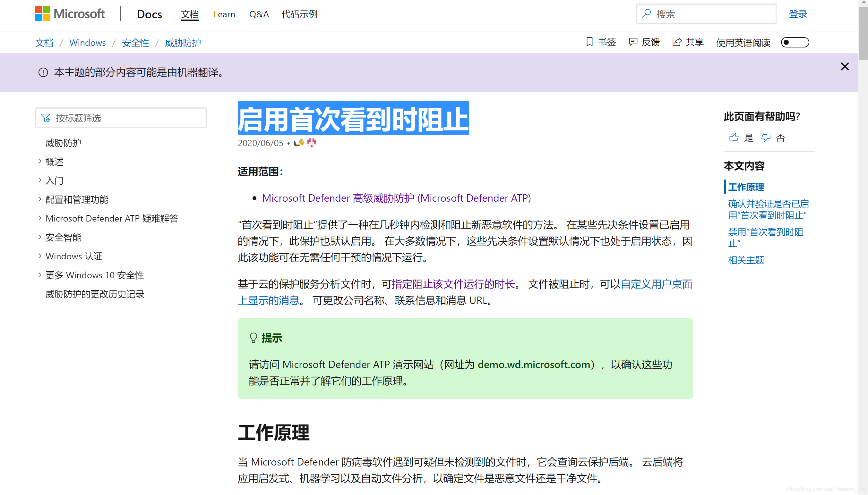Go to 文档 breadcrumb
Screen dimensions: 868x495
coord(44,43)
